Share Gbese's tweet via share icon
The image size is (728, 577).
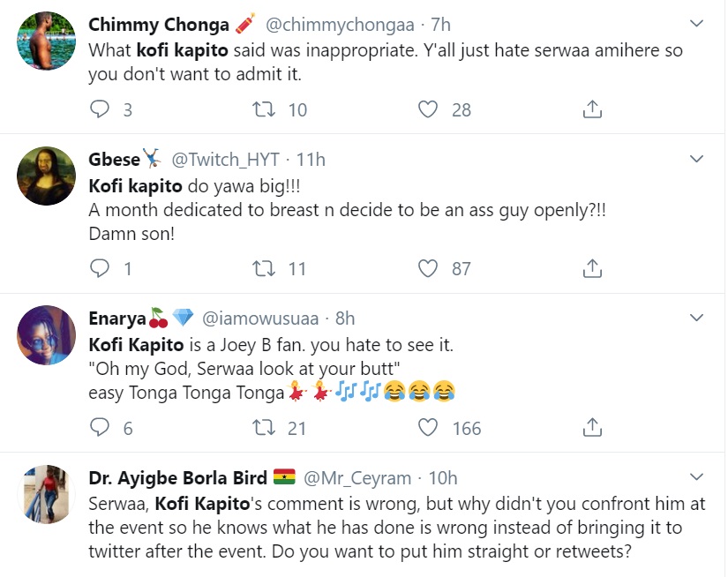click(593, 268)
